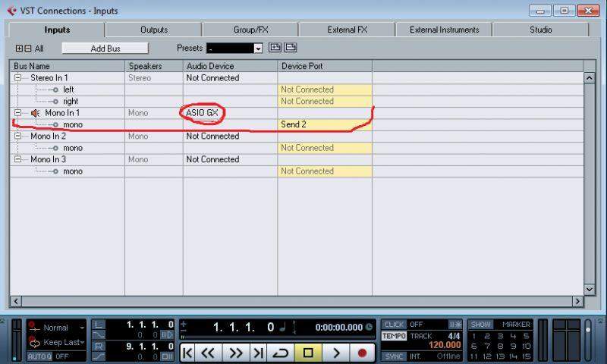
Task: Toggle the Cycle loop transport button
Action: (280, 353)
